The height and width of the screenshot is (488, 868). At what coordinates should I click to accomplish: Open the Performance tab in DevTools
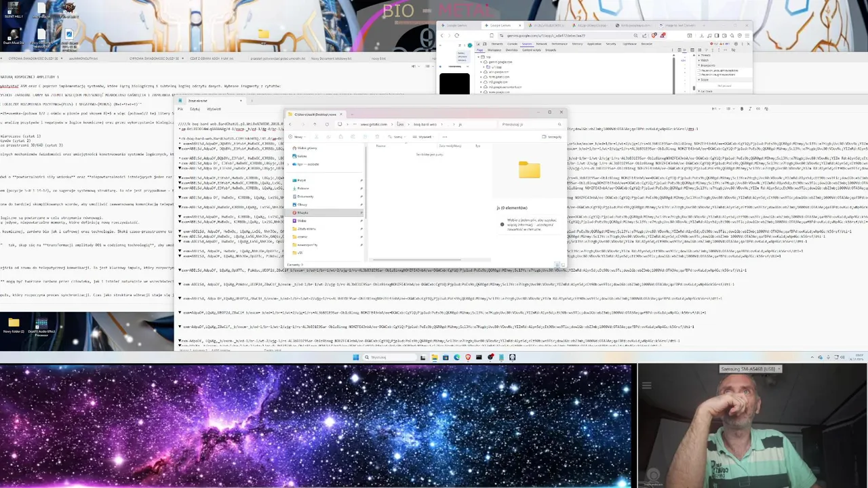559,44
